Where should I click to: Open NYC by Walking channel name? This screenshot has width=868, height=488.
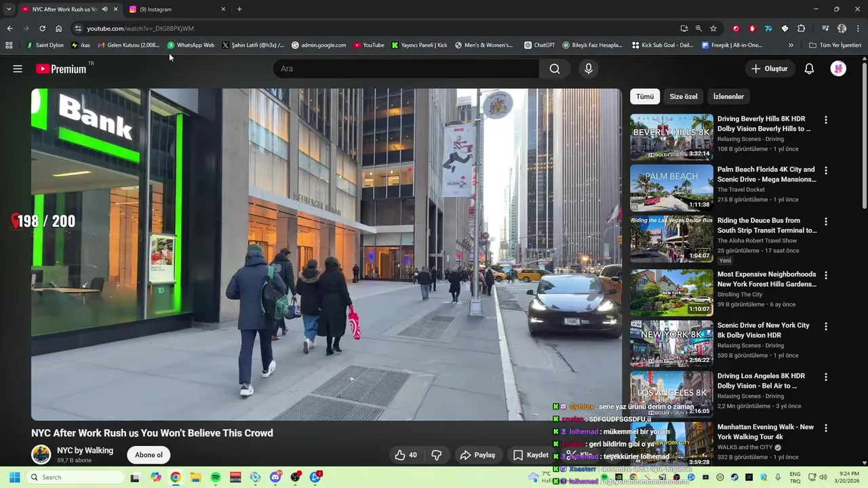coord(85,451)
